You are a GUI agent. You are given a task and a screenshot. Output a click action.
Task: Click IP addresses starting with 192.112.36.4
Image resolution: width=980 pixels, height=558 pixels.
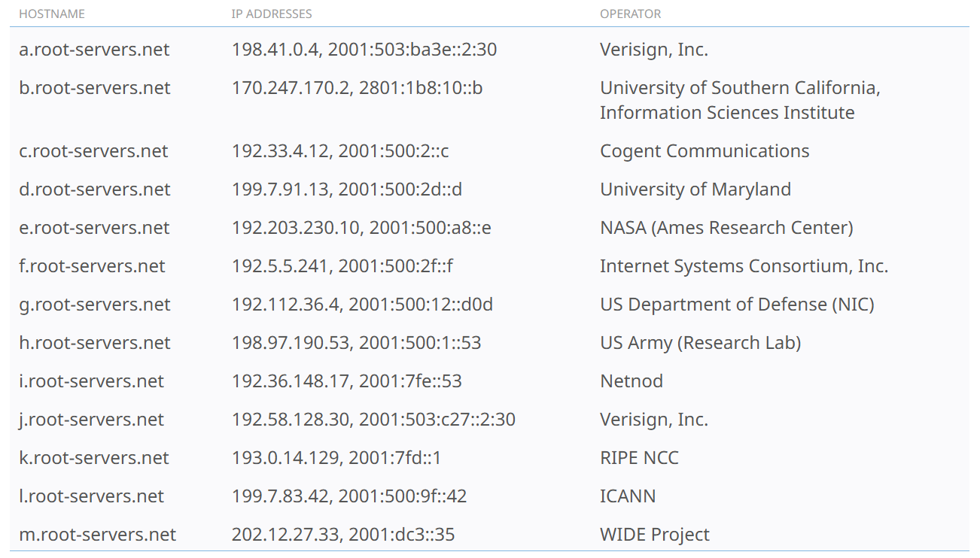[x=362, y=305]
